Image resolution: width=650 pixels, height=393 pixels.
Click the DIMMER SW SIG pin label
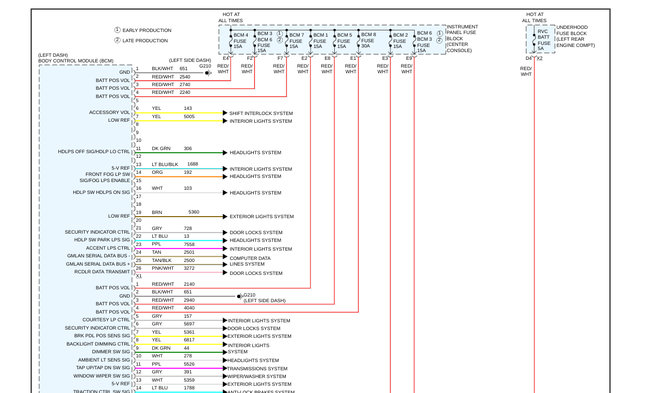coord(111,352)
